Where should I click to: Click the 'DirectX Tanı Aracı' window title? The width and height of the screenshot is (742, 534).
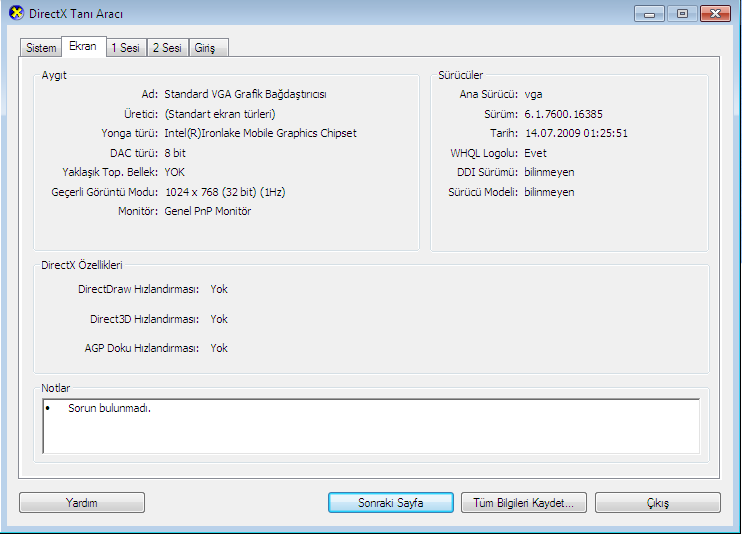coord(76,14)
